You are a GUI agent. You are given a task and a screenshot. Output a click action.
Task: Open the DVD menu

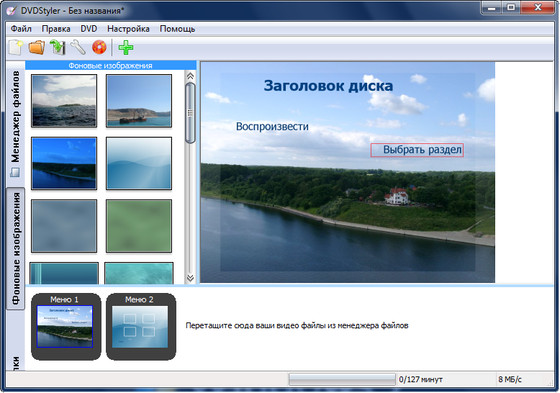[x=89, y=29]
